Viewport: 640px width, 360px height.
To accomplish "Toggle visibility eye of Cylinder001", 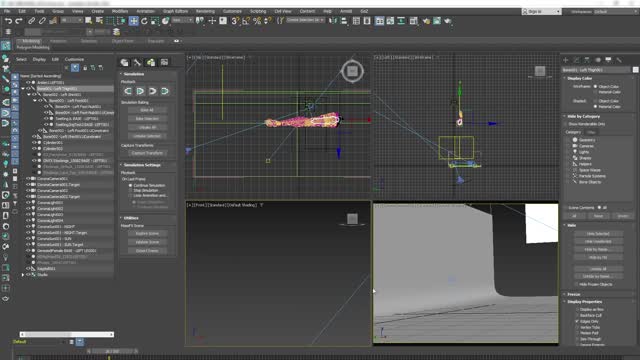I will coord(34,142).
